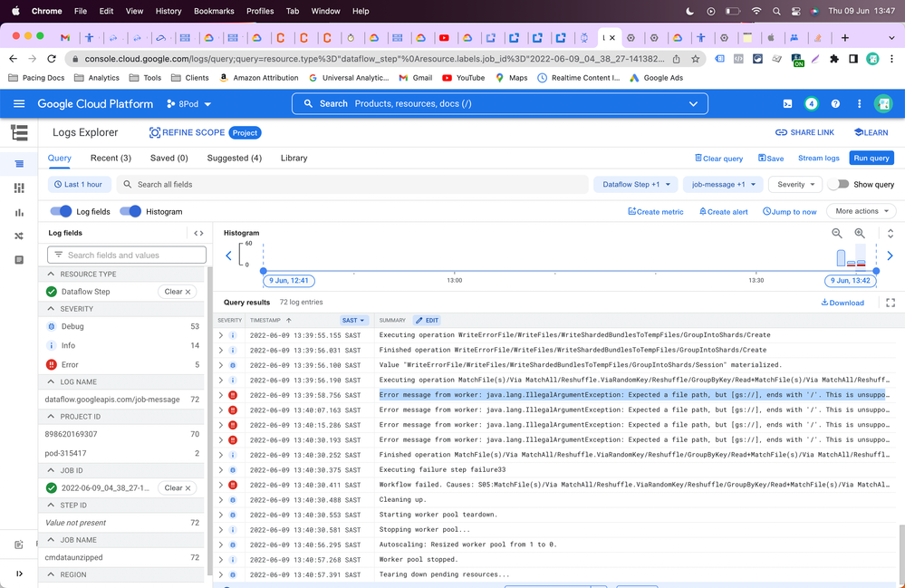Deselect Dataflow Step resource type checkmark
The width and height of the screenshot is (905, 588).
(52, 292)
